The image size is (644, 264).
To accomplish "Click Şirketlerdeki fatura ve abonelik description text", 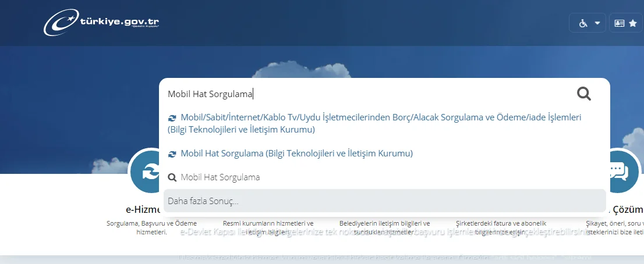I will pyautogui.click(x=501, y=228).
